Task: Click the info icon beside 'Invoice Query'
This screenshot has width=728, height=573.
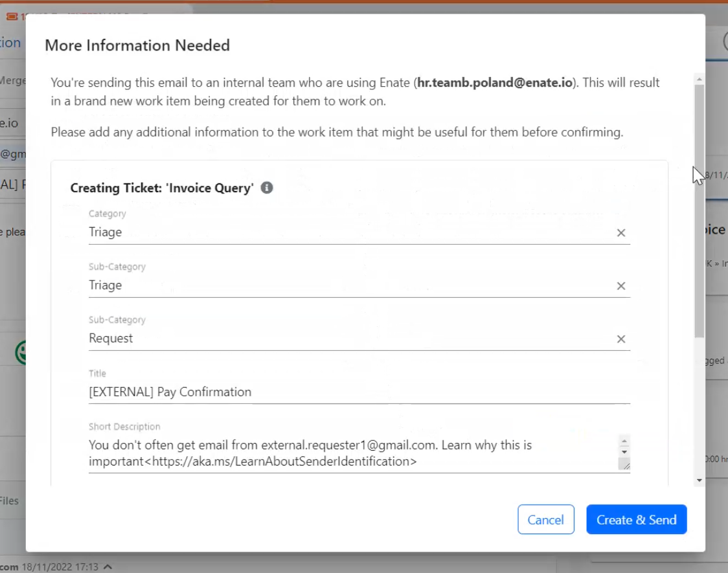Action: click(267, 188)
